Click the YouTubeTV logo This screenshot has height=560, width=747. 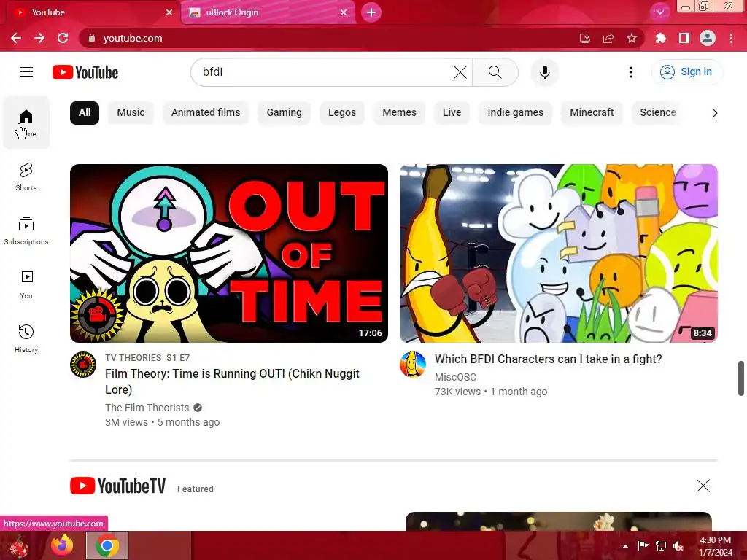point(117,486)
